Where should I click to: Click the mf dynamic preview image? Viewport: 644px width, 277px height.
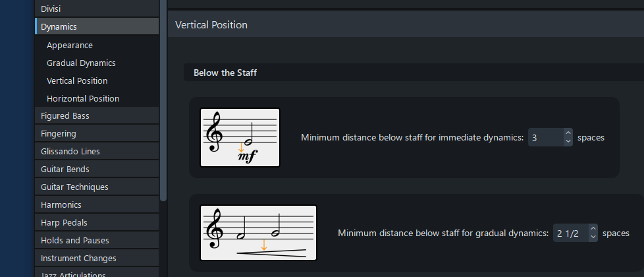point(240,137)
